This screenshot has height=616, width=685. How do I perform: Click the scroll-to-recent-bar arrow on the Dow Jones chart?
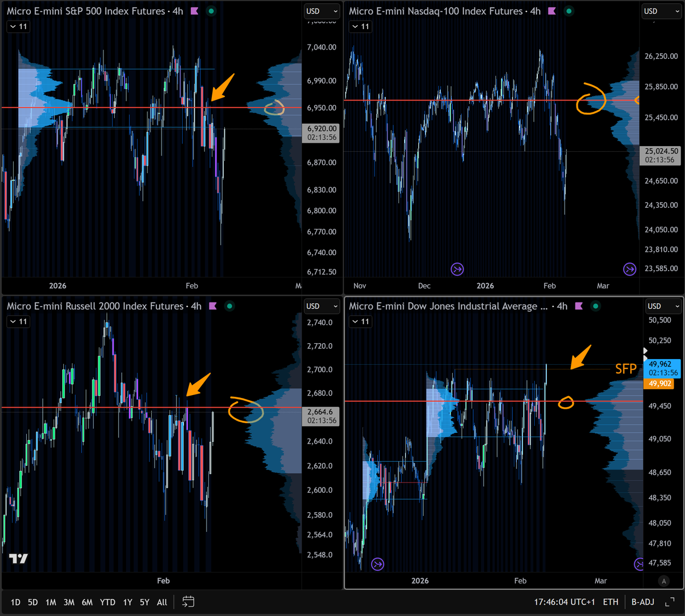coord(639,563)
